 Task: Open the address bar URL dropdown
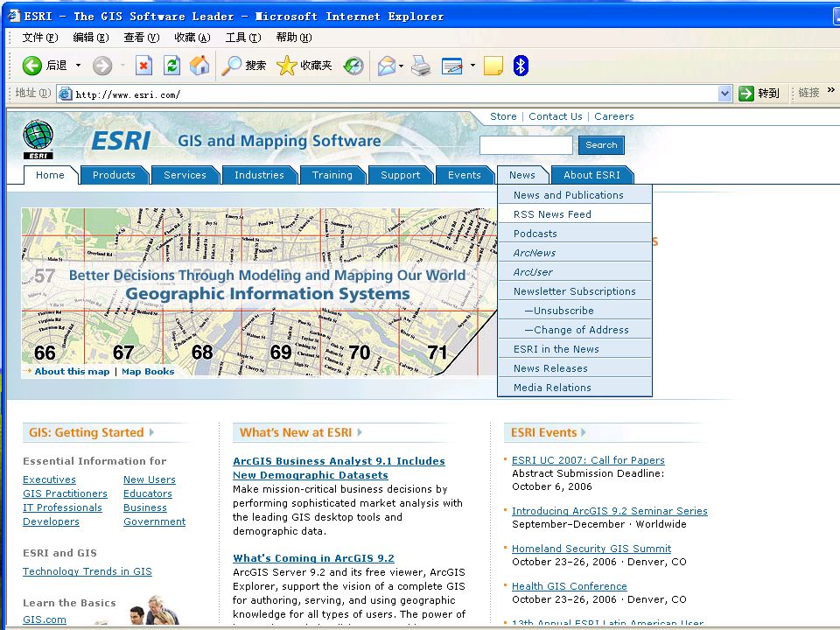[x=724, y=94]
